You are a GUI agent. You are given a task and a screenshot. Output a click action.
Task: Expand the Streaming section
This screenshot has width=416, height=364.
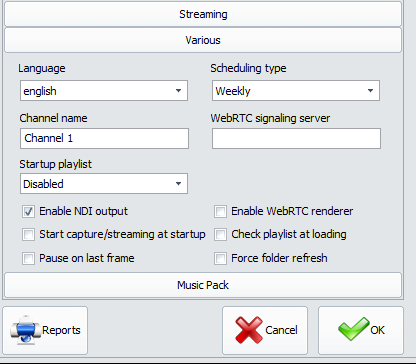(203, 14)
